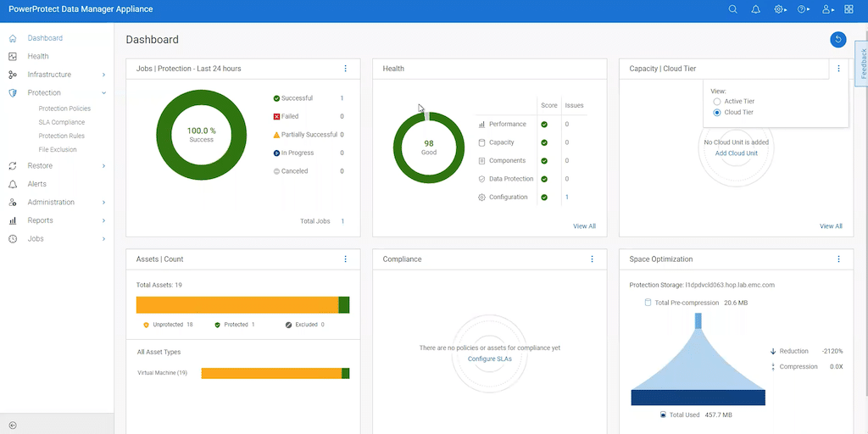Open Alerts page from sidebar
Viewport: 868px width, 434px height.
37,184
